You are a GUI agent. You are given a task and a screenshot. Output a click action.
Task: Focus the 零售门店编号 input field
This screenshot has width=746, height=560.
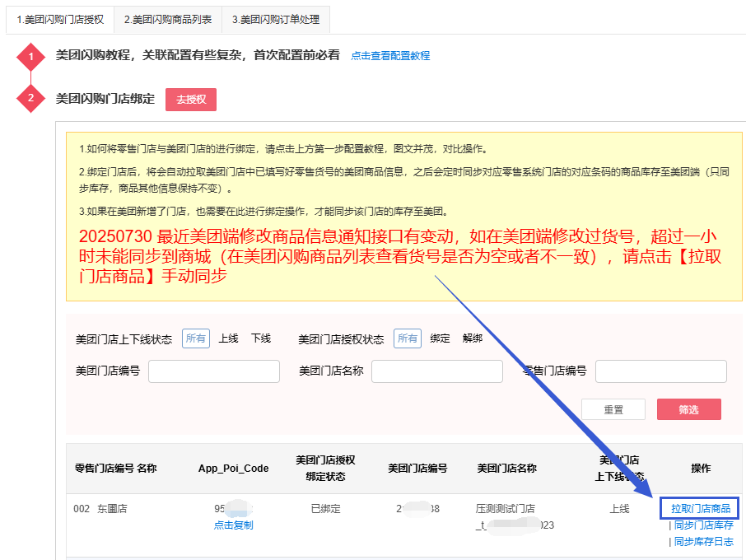pyautogui.click(x=661, y=371)
